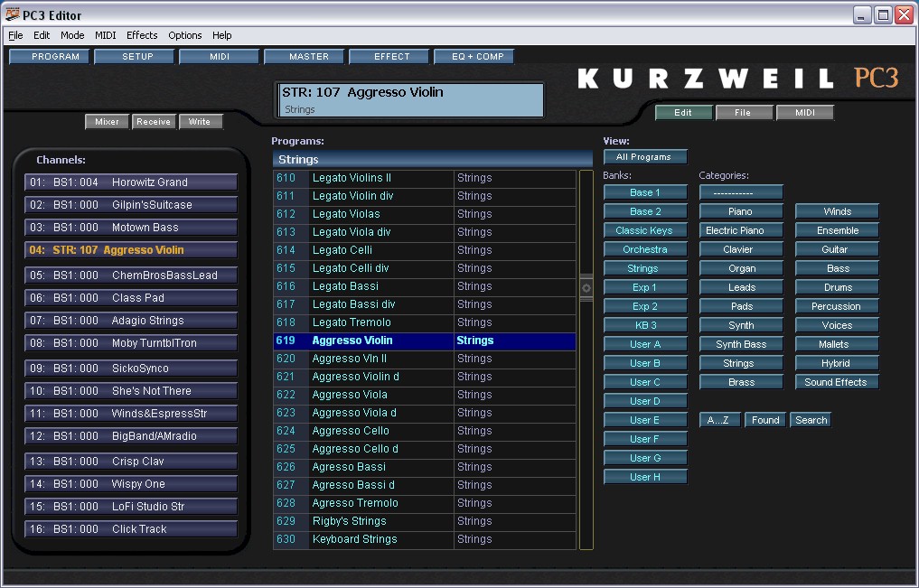Viewport: 919px width, 588px height.
Task: Select the Base 2 bank
Action: coord(645,211)
